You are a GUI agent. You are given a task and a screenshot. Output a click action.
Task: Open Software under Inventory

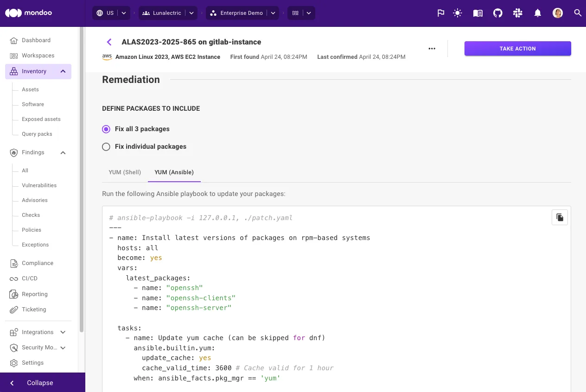click(33, 104)
